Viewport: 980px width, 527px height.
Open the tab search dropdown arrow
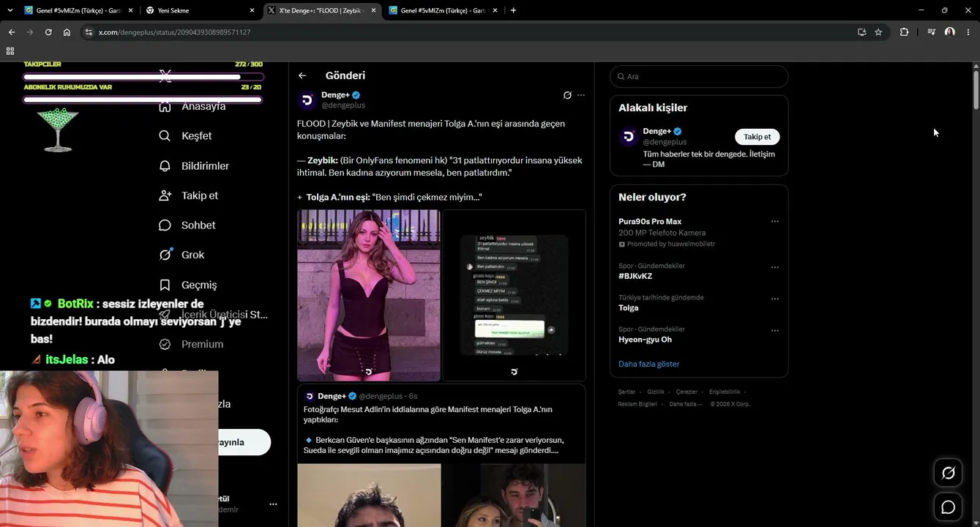click(10, 10)
